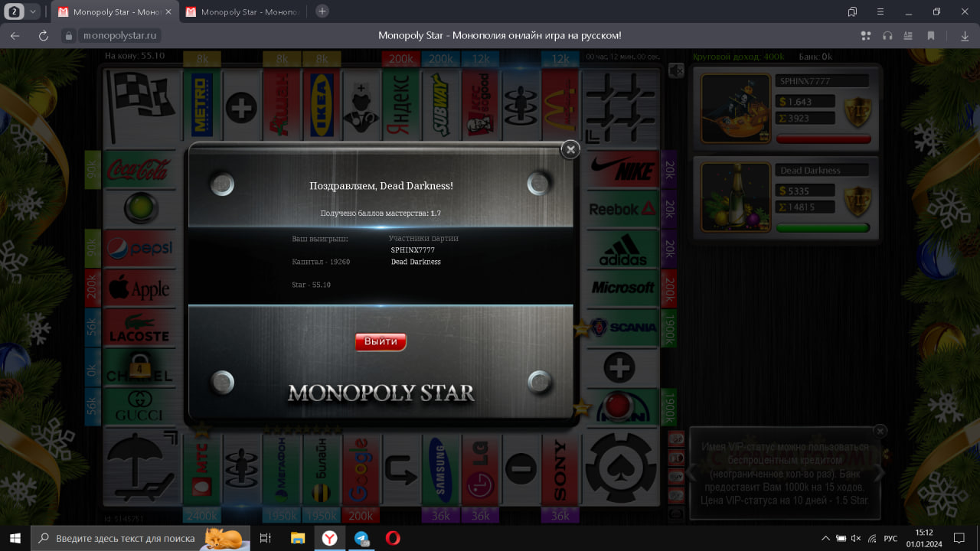Open a new browser tab
Screen dimensions: 980x551
click(322, 11)
